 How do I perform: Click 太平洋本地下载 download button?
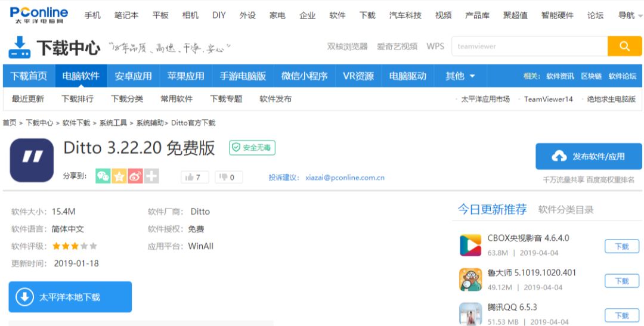[x=70, y=297]
